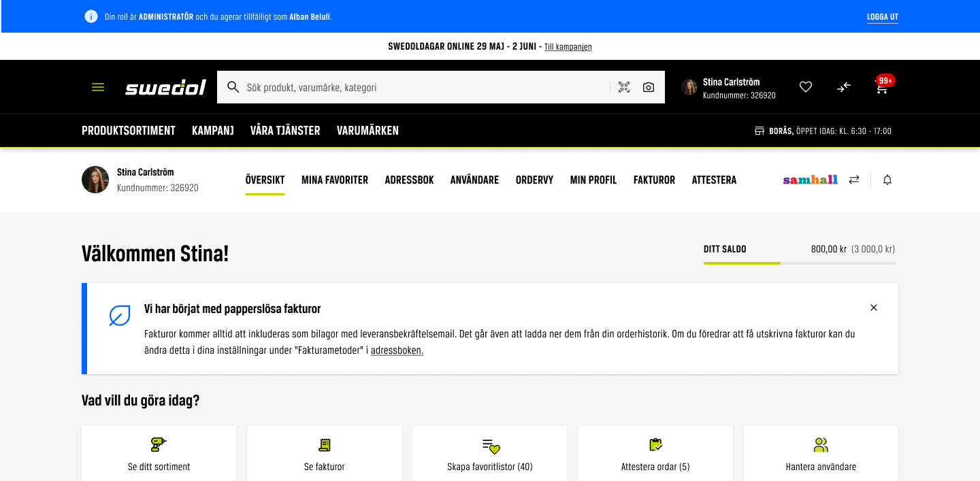Click the leaf icon in the notice

coord(120,316)
